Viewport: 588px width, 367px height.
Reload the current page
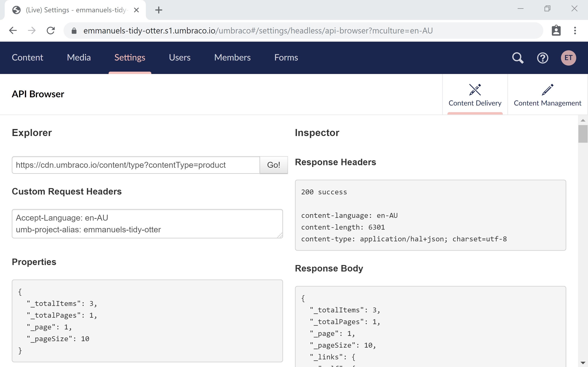(x=51, y=30)
